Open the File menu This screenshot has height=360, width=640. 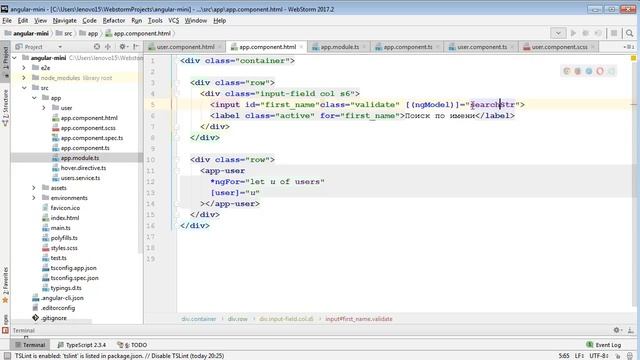click(7, 20)
